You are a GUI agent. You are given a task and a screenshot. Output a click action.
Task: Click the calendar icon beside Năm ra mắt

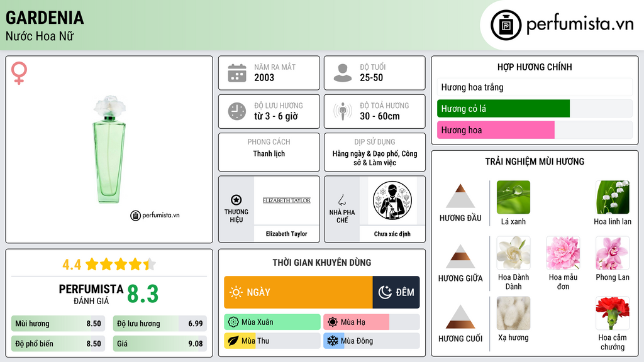[237, 73]
